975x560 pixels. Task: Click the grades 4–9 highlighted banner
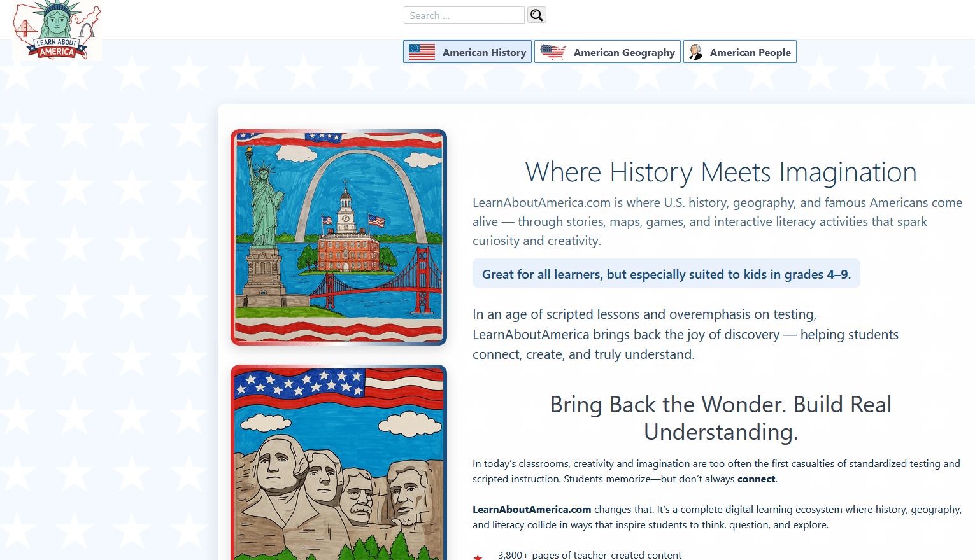click(x=665, y=274)
